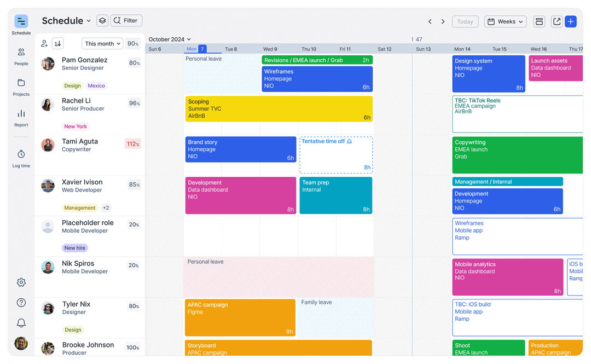Click the add person icon above the team list
Image resolution: width=591 pixels, height=364 pixels.
point(44,43)
